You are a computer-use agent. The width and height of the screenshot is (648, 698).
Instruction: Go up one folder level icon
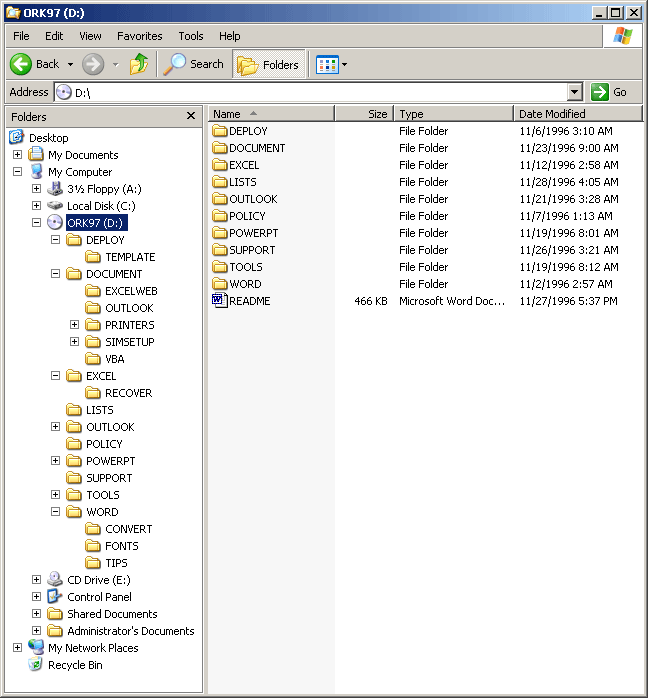coord(139,65)
